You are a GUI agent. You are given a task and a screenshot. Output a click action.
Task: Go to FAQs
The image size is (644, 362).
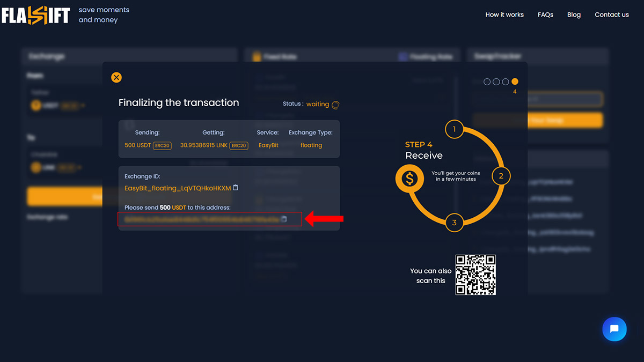pos(545,14)
